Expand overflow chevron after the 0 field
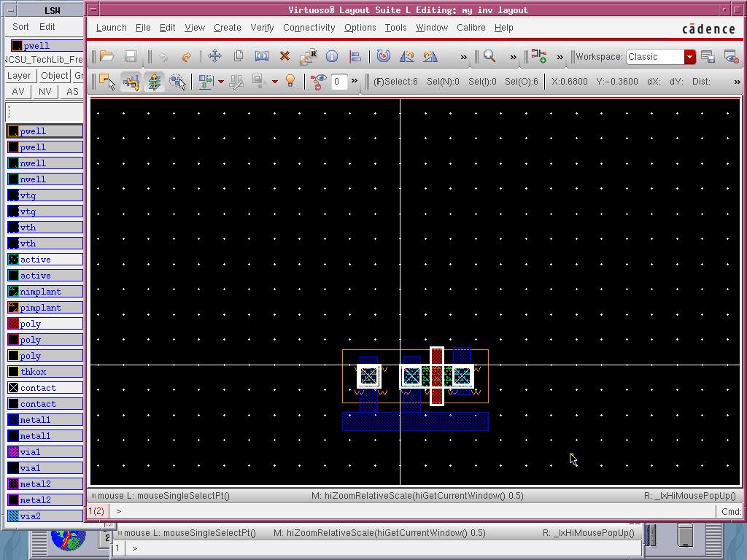This screenshot has width=747, height=560. point(354,82)
